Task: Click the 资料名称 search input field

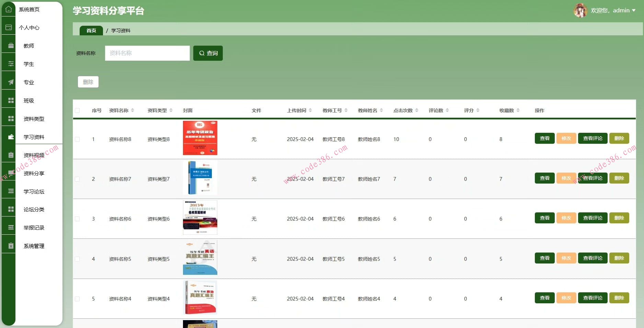Action: [147, 53]
